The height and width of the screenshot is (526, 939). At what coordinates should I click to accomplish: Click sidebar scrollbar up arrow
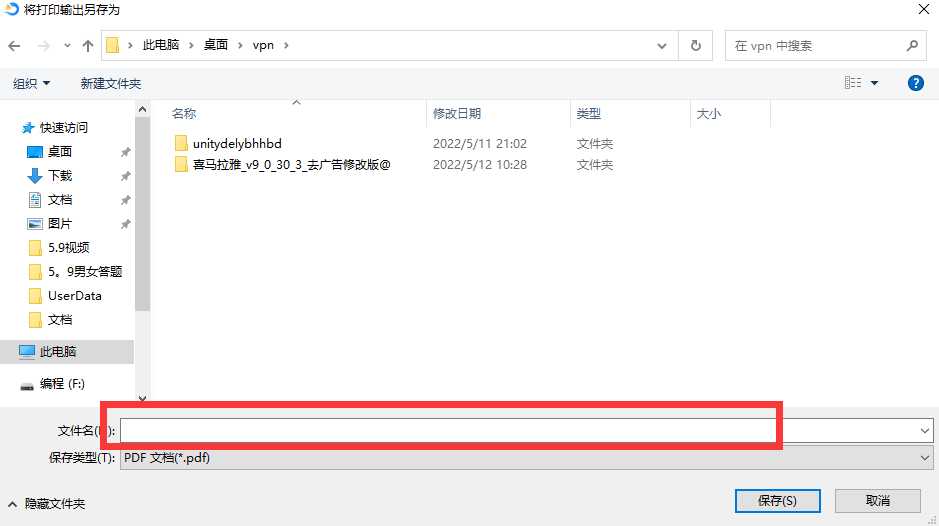pyautogui.click(x=142, y=109)
